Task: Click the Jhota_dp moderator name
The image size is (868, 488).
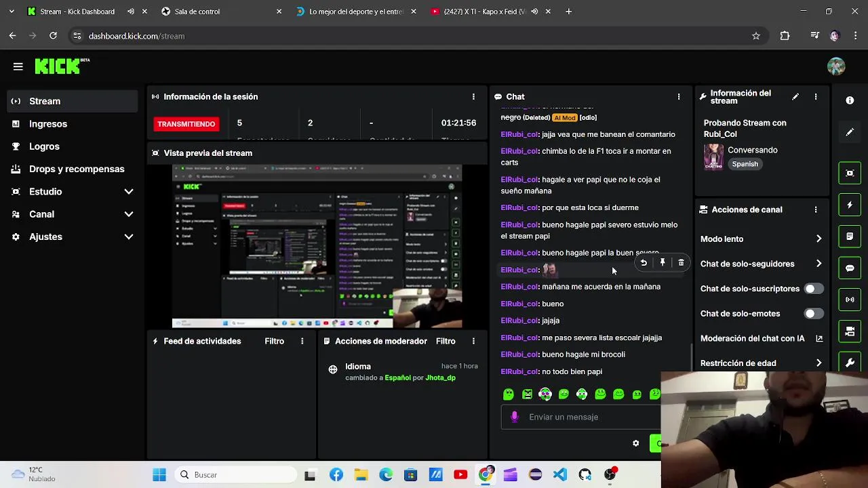Action: [440, 378]
